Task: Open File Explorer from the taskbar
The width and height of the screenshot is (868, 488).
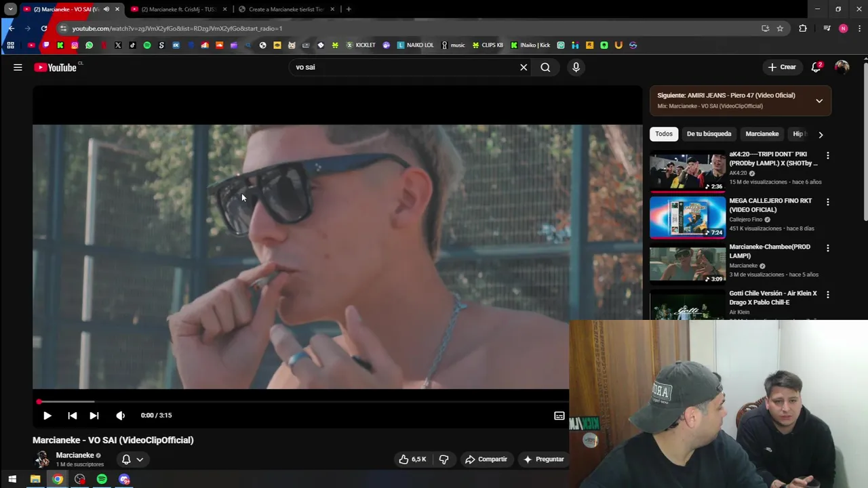Action: [x=35, y=479]
